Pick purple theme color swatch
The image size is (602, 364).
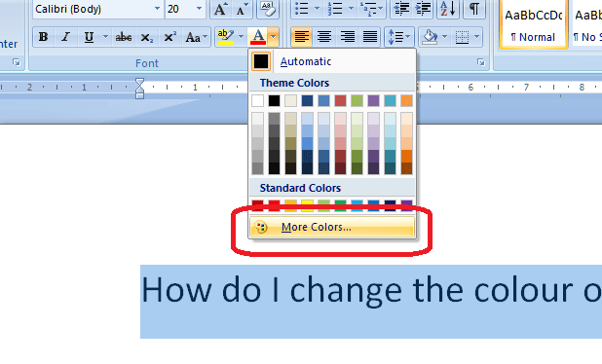pos(373,101)
